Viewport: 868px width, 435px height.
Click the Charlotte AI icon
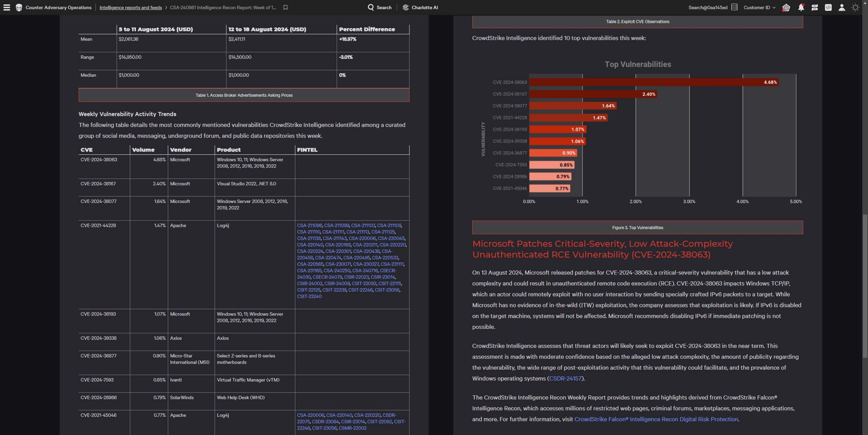pos(406,7)
